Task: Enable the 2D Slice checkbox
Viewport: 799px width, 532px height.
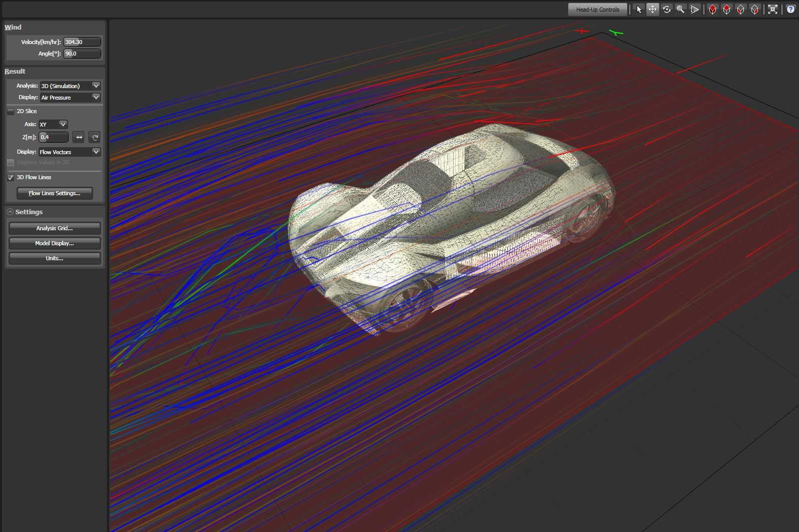Action: (11, 111)
